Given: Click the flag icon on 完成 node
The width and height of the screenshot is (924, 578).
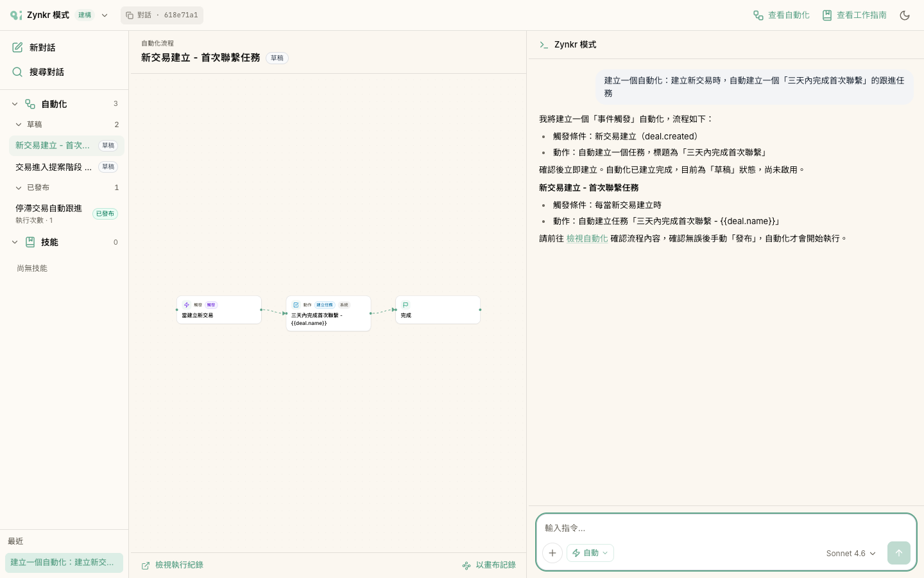Looking at the screenshot, I should point(406,305).
